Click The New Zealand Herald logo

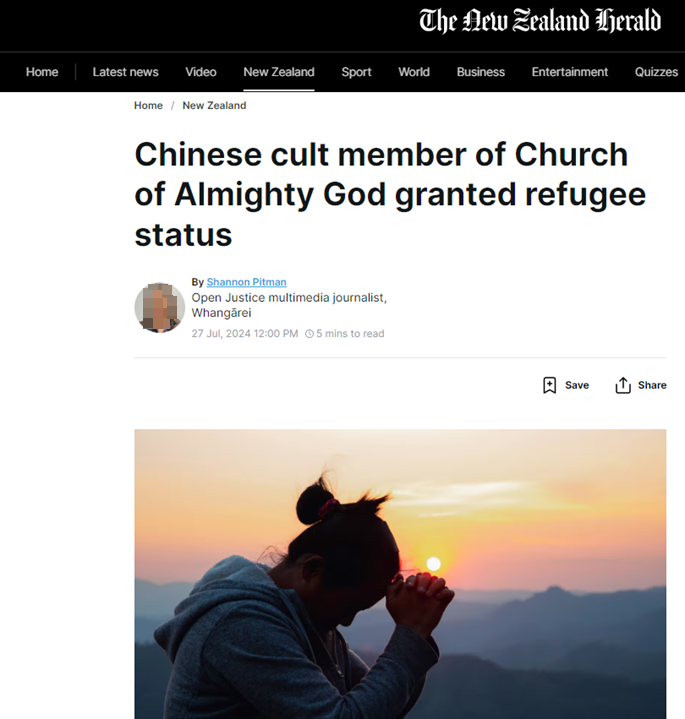540,21
